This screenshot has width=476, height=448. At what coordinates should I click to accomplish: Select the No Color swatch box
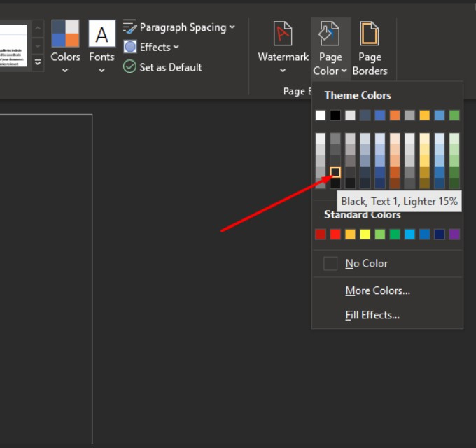[330, 264]
